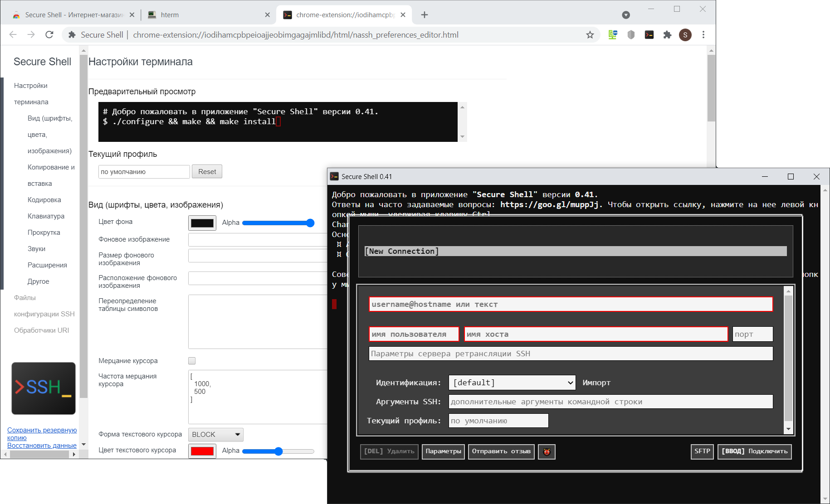830x504 pixels.
Task: Click the green monitor extension icon
Action: 613,35
